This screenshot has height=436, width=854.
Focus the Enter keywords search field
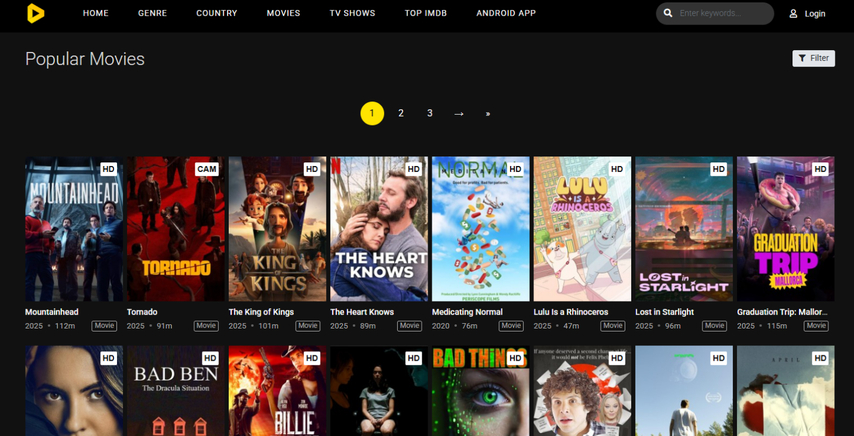click(x=715, y=14)
